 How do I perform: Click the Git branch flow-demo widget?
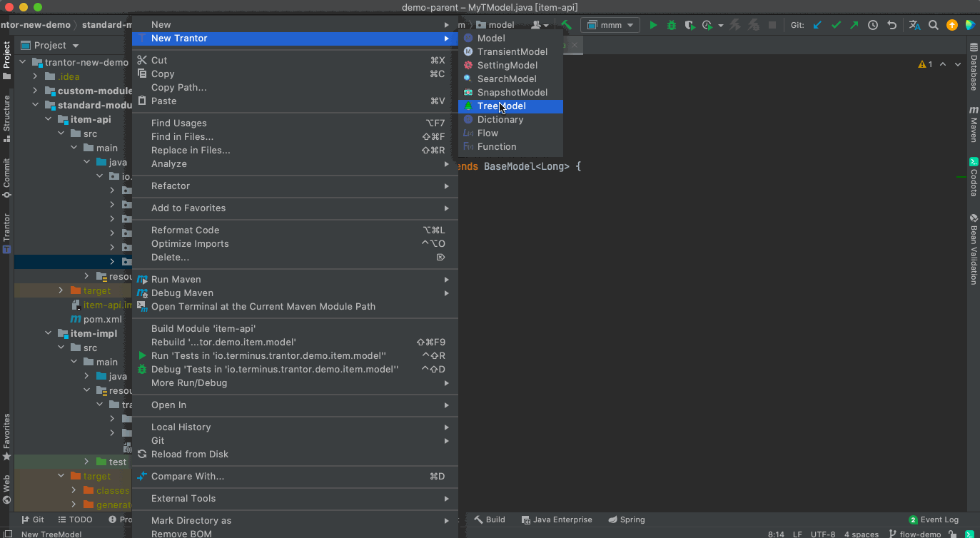(915, 534)
